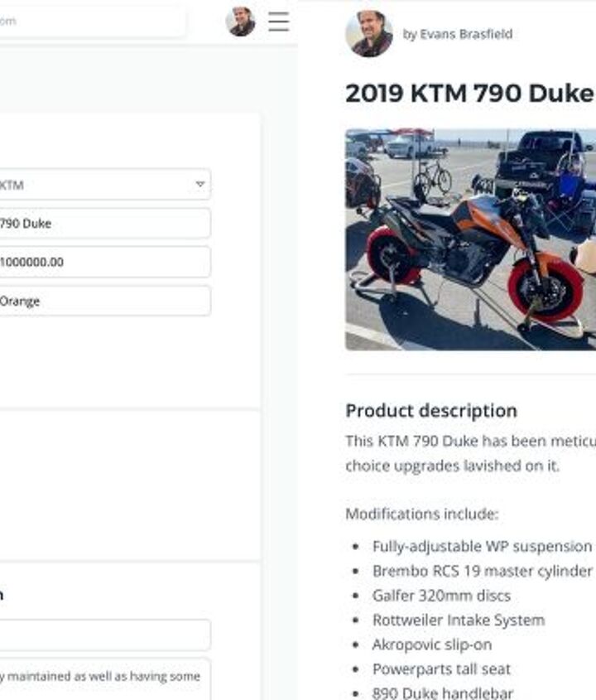Image resolution: width=596 pixels, height=700 pixels.
Task: Click Evans Brasfield's author avatar photo
Action: coord(368,34)
